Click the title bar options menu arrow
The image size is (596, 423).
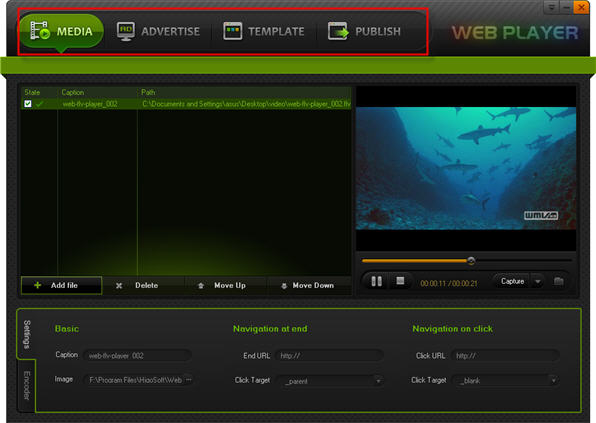tap(551, 7)
